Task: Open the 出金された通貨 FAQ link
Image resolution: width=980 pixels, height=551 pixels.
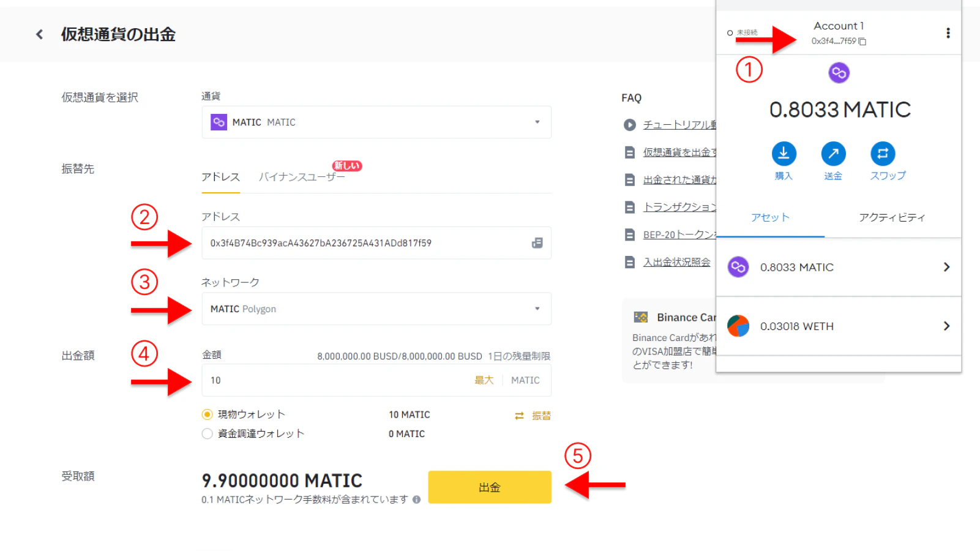Action: 679,180
